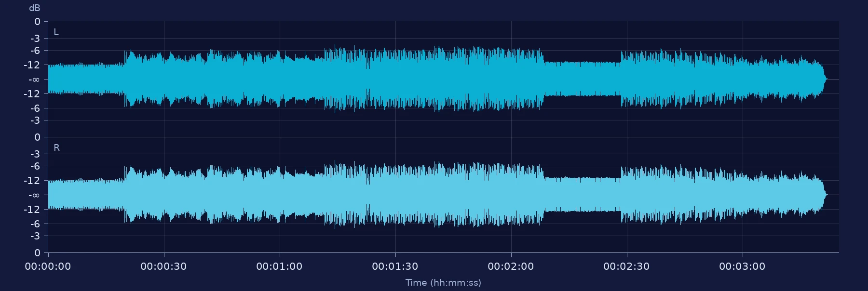
Task: Click the 00:01:30 time ruler label
Action: 395,266
